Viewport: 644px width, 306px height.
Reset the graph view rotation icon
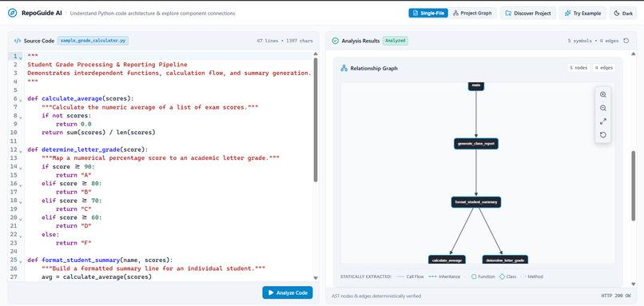603,135
